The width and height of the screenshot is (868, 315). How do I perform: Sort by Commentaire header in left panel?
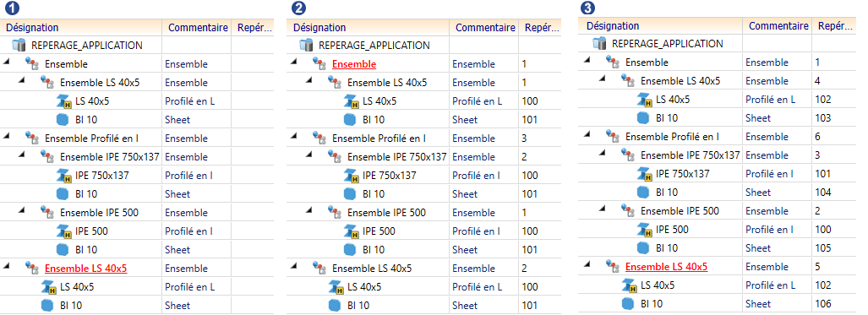197,28
